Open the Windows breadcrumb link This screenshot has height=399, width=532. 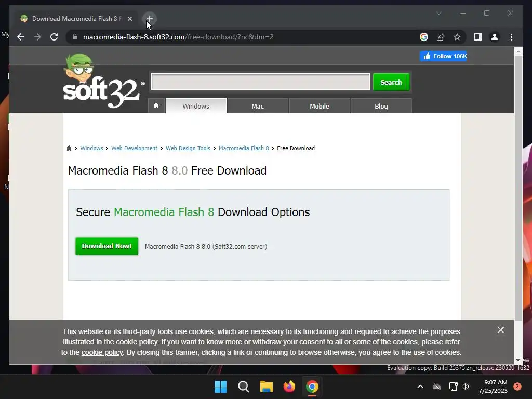(91, 148)
